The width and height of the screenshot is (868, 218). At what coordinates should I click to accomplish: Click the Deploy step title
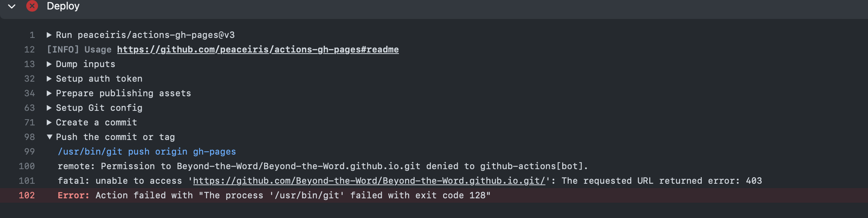tap(63, 6)
